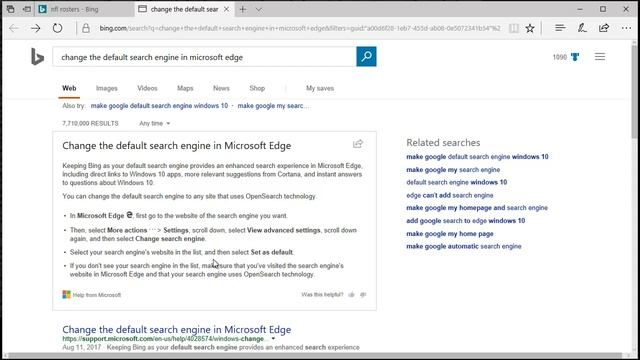The image size is (640, 360).
Task: Click Microsoft logo beside Help from Microsoft
Action: coord(66,295)
